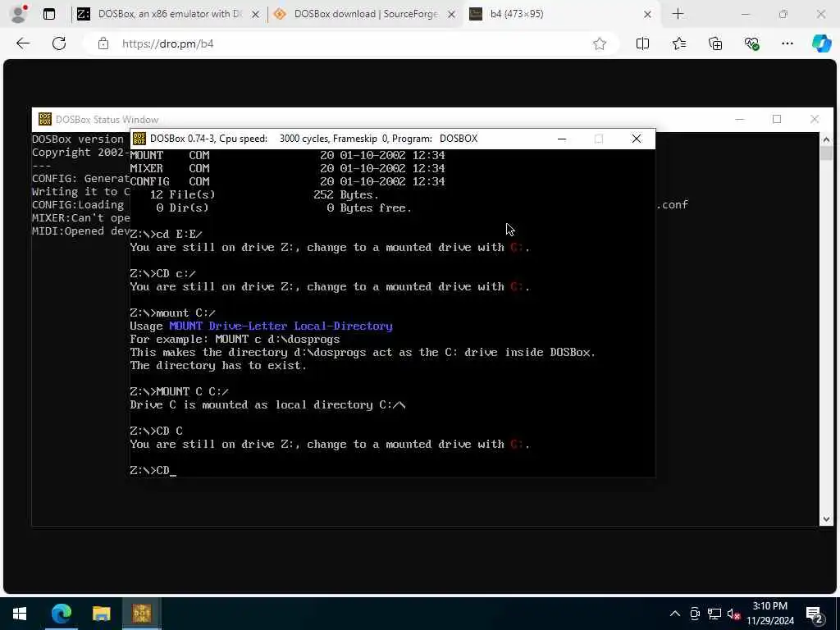Screen dimensions: 840x630
Task: Click the 'MIXER COM' file row
Action: click(287, 168)
